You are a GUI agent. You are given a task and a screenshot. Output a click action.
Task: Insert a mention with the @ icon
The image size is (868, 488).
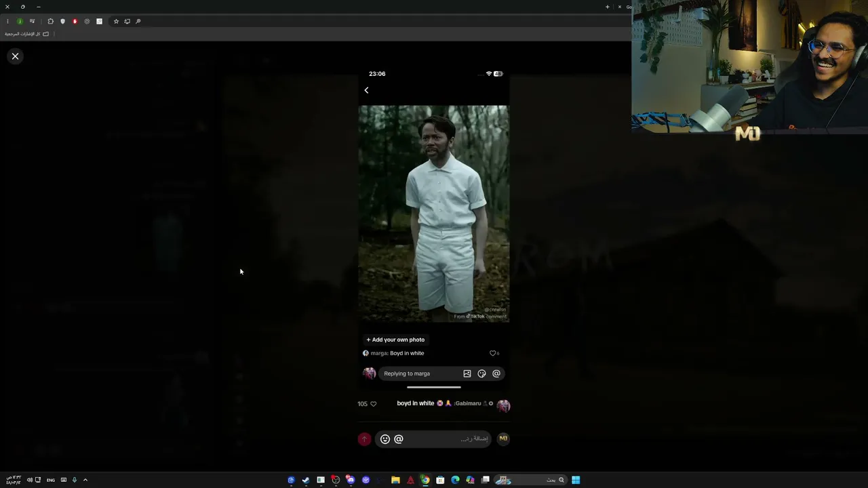pos(399,439)
